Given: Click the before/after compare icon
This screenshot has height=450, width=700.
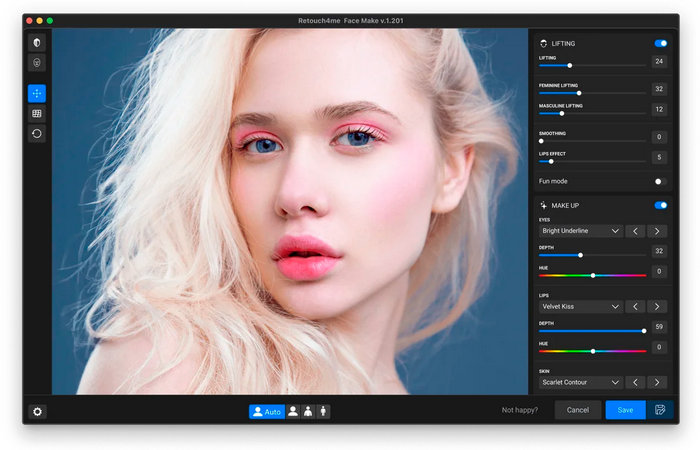Looking at the screenshot, I should pos(37,42).
